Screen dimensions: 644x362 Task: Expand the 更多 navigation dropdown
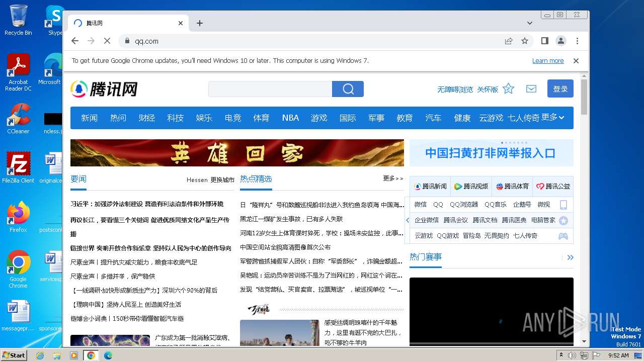pyautogui.click(x=553, y=117)
